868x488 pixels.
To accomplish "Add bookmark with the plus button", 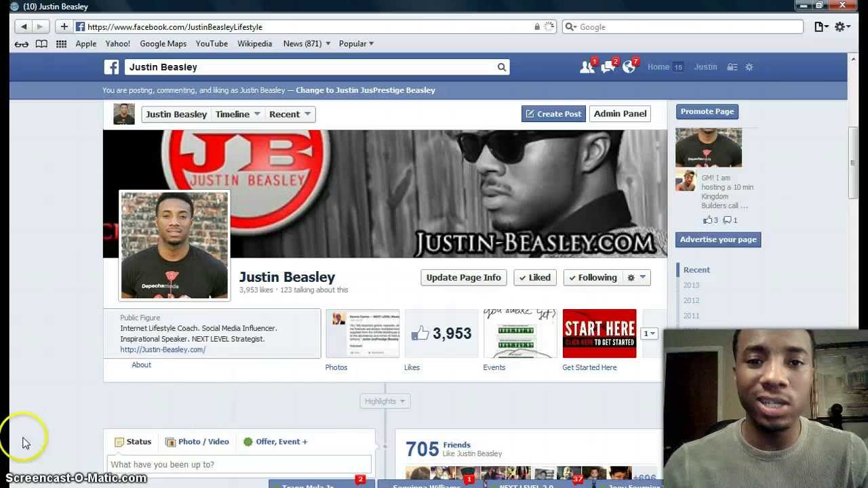I will click(x=64, y=26).
